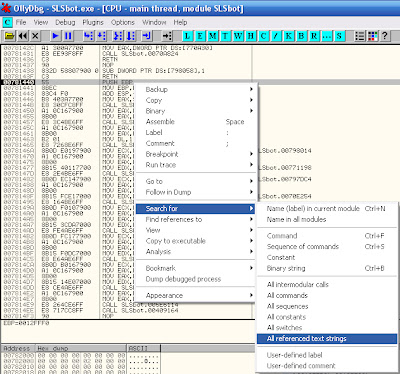Choose Bookmark from the context menu
The height and width of the screenshot is (374, 400).
[x=195, y=268]
